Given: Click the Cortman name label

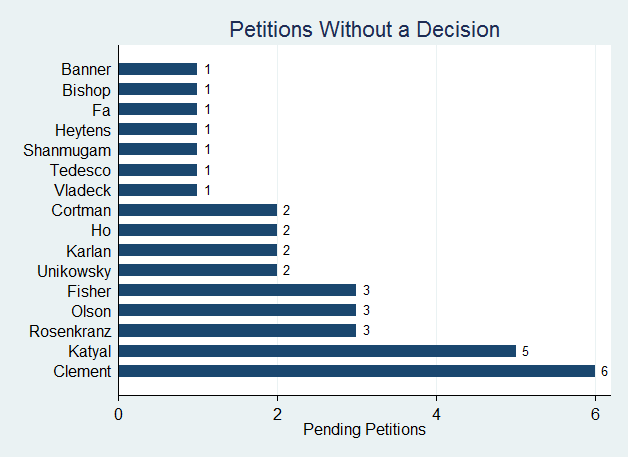Looking at the screenshot, I should pyautogui.click(x=81, y=210).
